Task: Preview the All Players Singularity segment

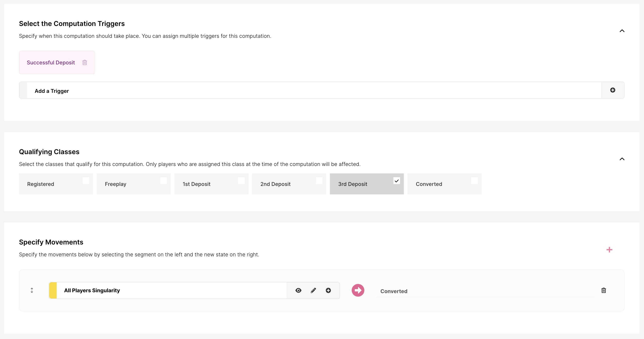Action: click(x=298, y=290)
